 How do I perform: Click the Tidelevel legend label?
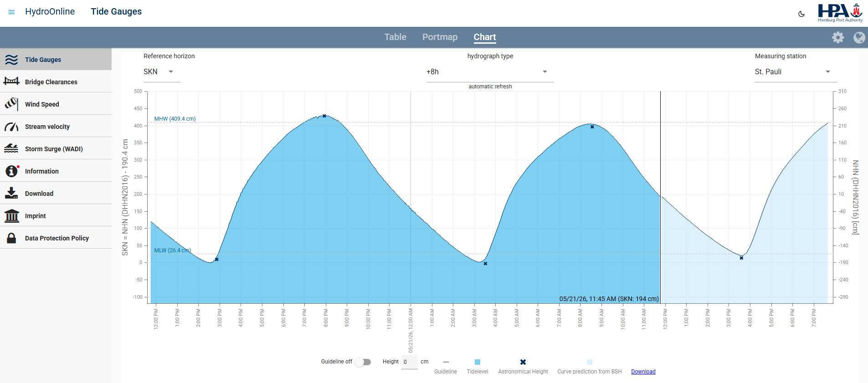coord(478,372)
